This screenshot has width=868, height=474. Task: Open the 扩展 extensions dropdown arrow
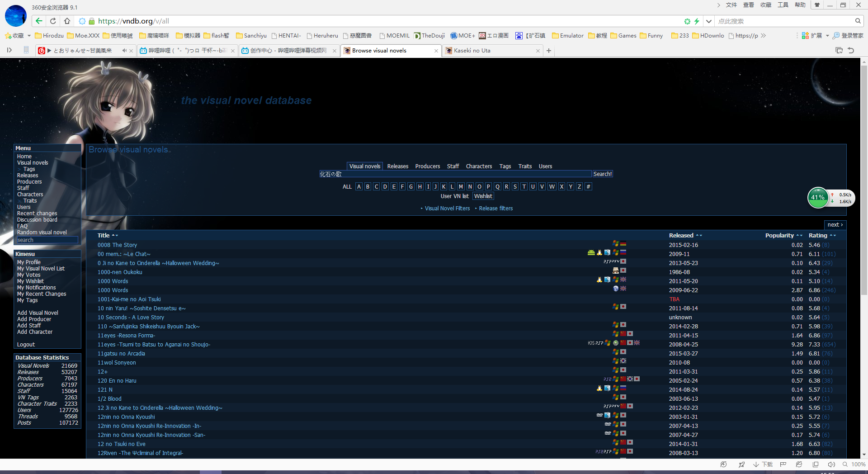tap(827, 36)
